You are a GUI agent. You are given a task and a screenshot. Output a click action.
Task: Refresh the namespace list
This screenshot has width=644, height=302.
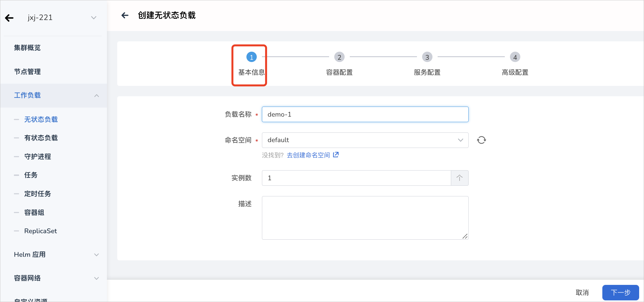point(482,140)
